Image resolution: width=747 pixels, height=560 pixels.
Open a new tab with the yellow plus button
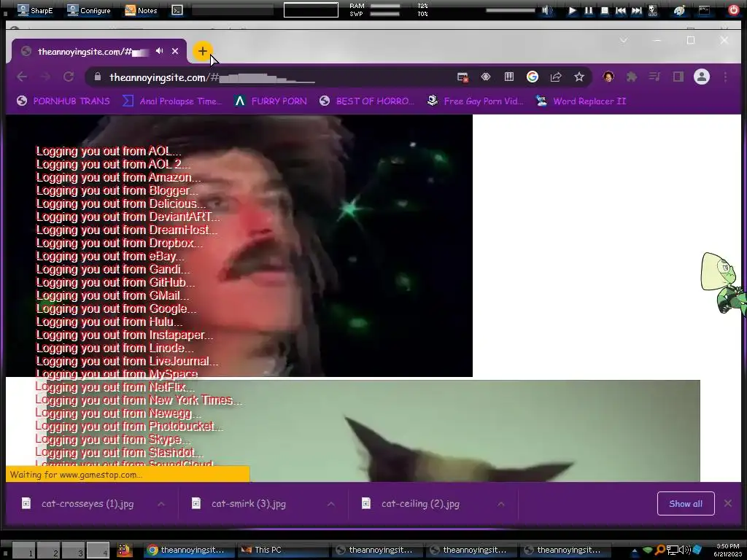(203, 52)
